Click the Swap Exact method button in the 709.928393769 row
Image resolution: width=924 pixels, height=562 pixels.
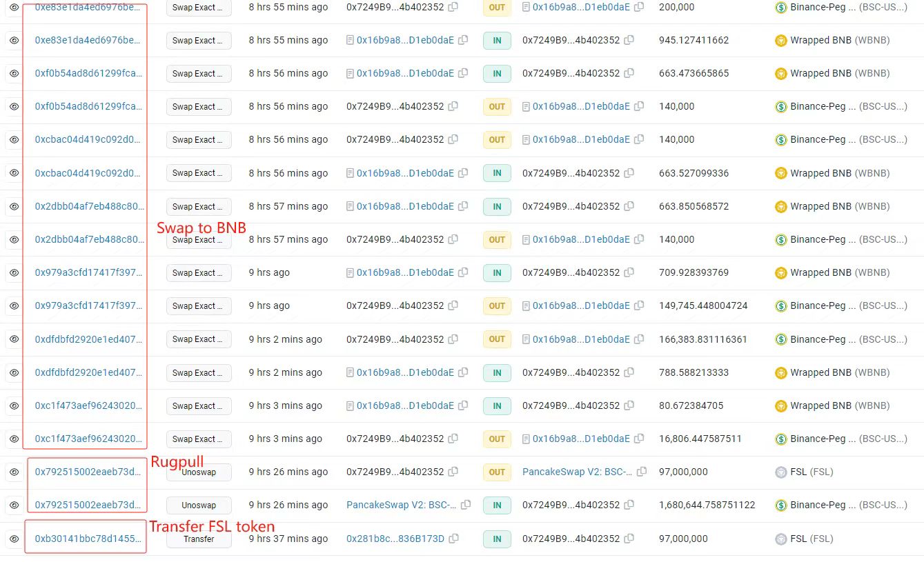tap(199, 273)
